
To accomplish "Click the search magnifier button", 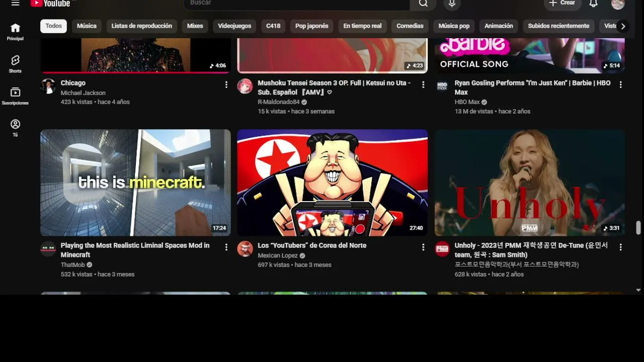I will 423,4.
